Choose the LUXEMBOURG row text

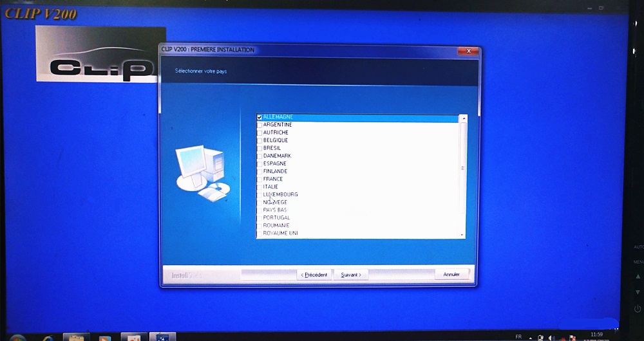point(281,194)
